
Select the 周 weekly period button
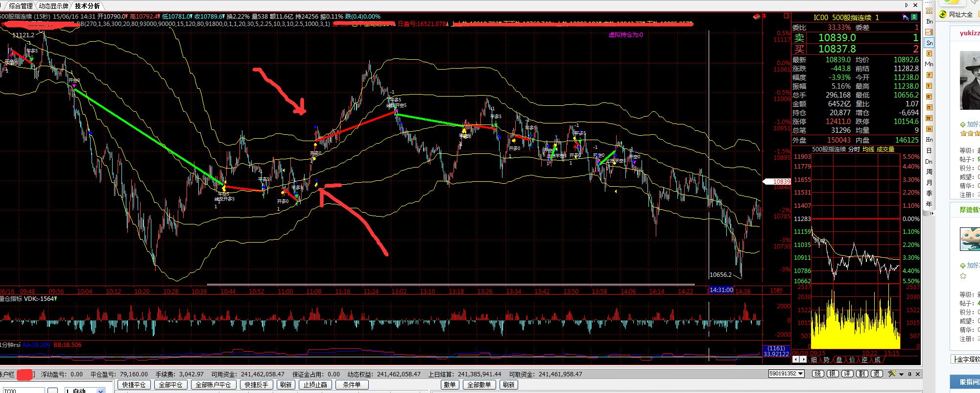(929, 172)
